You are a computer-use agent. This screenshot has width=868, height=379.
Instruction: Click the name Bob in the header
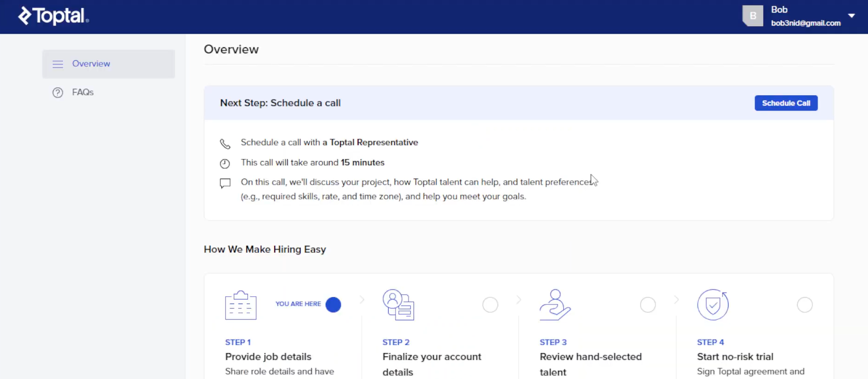pyautogui.click(x=779, y=10)
